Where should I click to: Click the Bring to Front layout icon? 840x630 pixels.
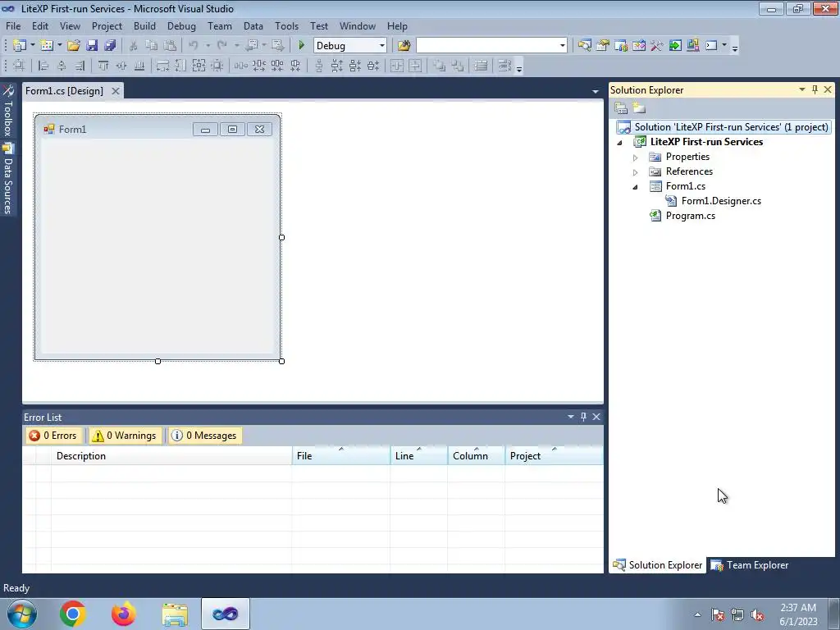[440, 66]
